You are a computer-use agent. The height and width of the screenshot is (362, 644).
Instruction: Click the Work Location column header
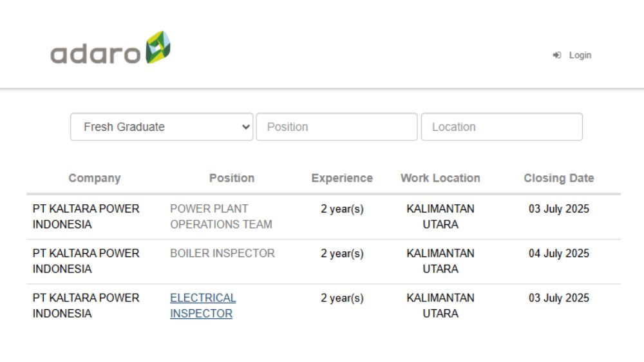pos(440,178)
